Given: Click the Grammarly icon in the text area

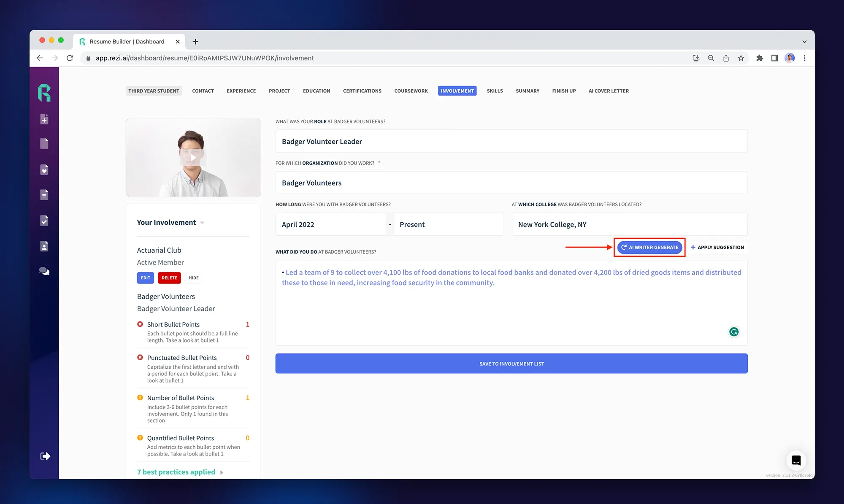Looking at the screenshot, I should pos(734,332).
